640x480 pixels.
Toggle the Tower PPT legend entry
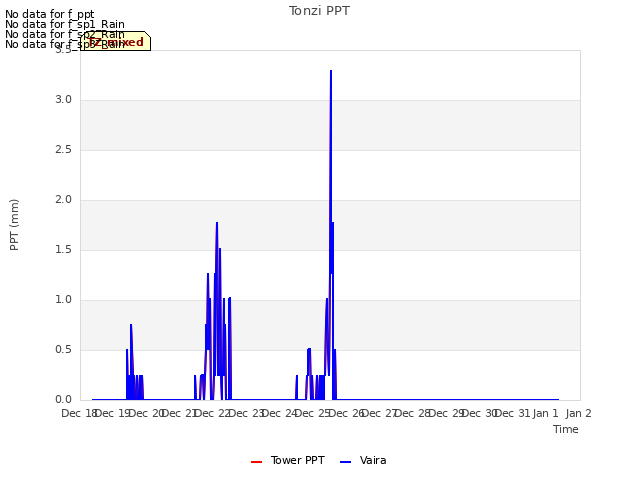point(288,460)
